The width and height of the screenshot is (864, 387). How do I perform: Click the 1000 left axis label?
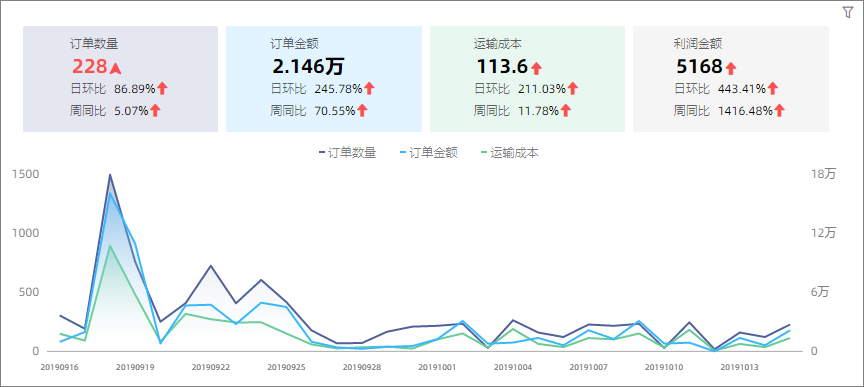click(25, 233)
